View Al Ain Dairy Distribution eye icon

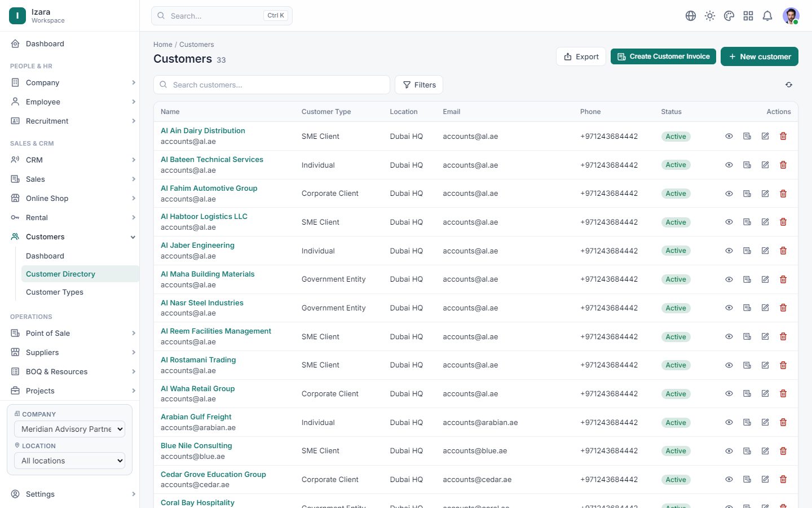click(729, 136)
